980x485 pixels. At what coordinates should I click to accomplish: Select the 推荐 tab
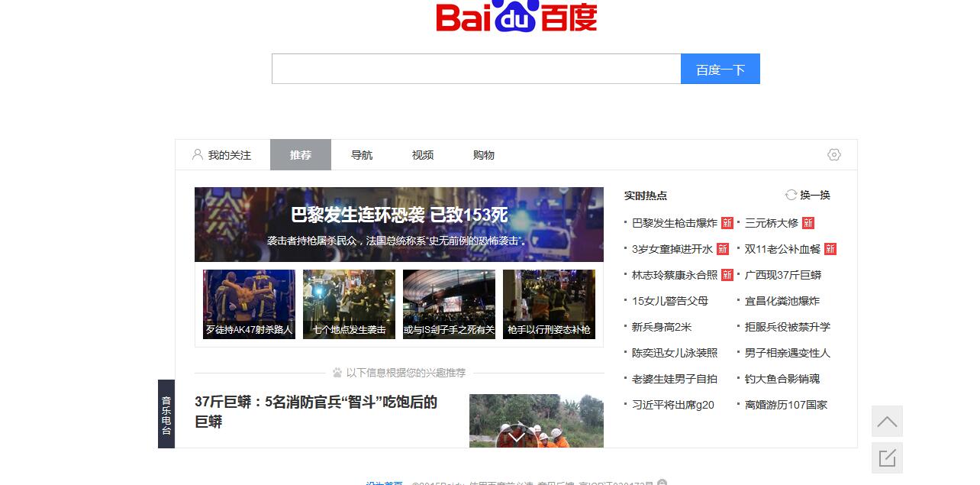301,154
